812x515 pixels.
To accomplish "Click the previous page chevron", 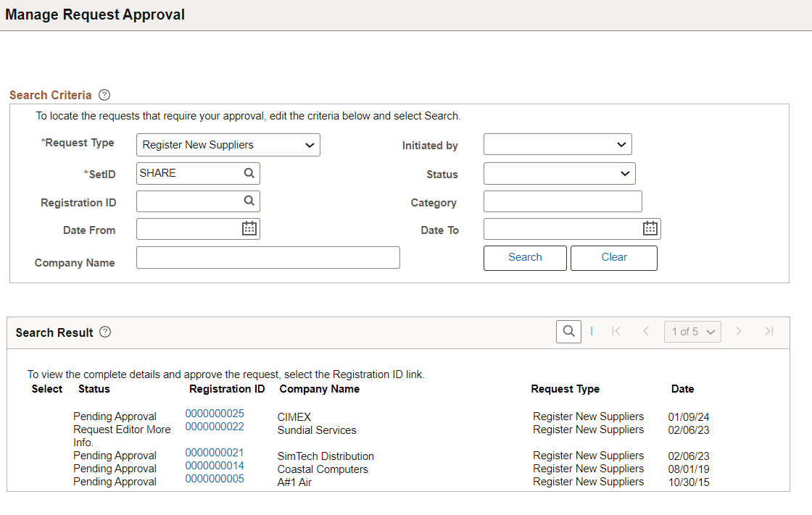I will pos(646,331).
